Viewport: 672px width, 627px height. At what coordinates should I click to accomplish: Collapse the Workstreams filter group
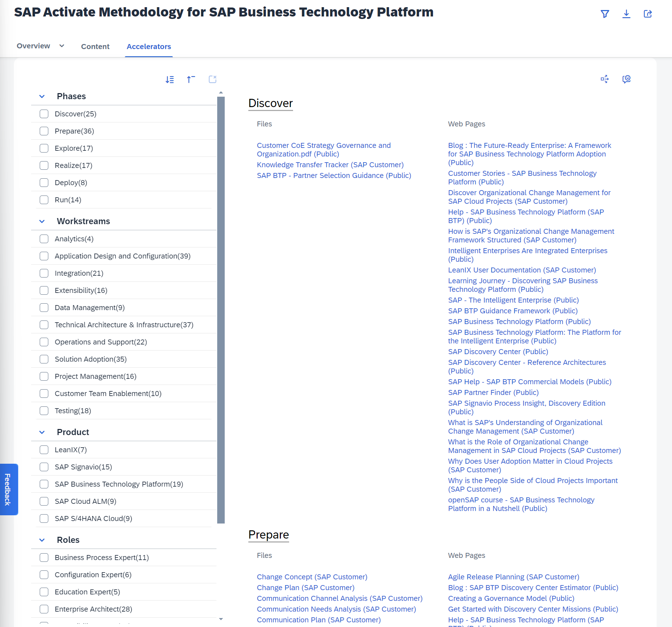click(x=42, y=221)
